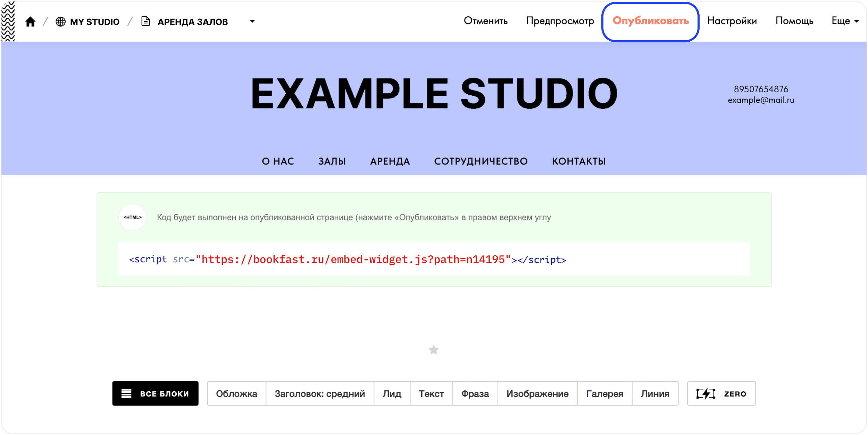This screenshot has width=868, height=435.
Task: Open the Еще dropdown menu
Action: click(845, 21)
